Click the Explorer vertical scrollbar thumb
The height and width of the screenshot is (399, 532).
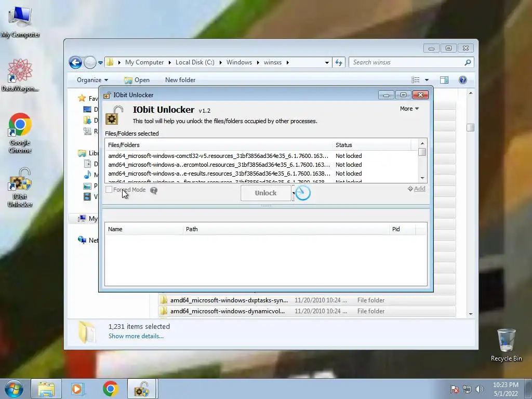pyautogui.click(x=470, y=128)
